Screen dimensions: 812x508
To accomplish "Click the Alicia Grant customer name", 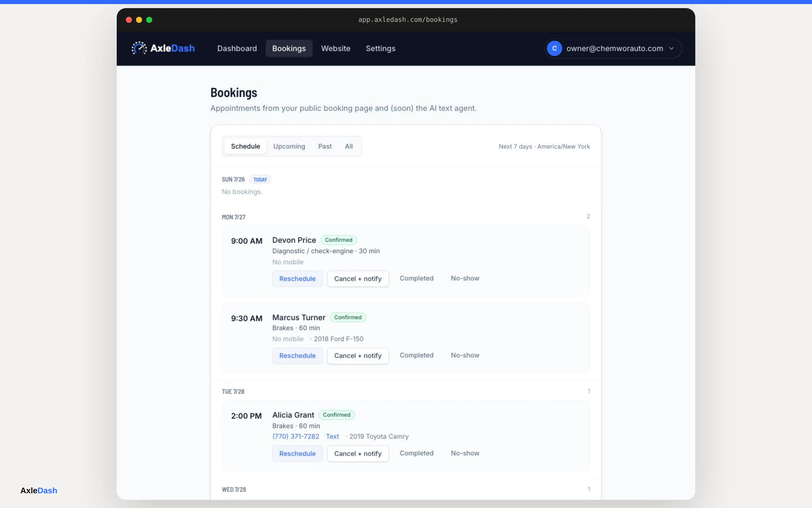I will (293, 415).
